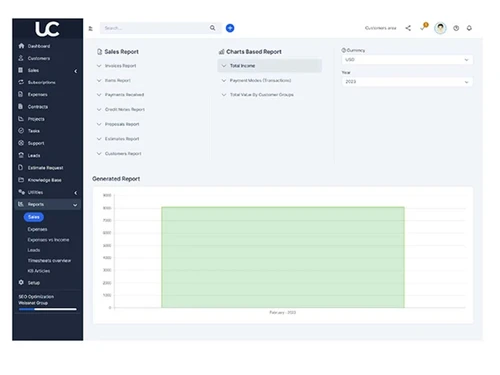Click the Expenses document icon

click(x=21, y=94)
